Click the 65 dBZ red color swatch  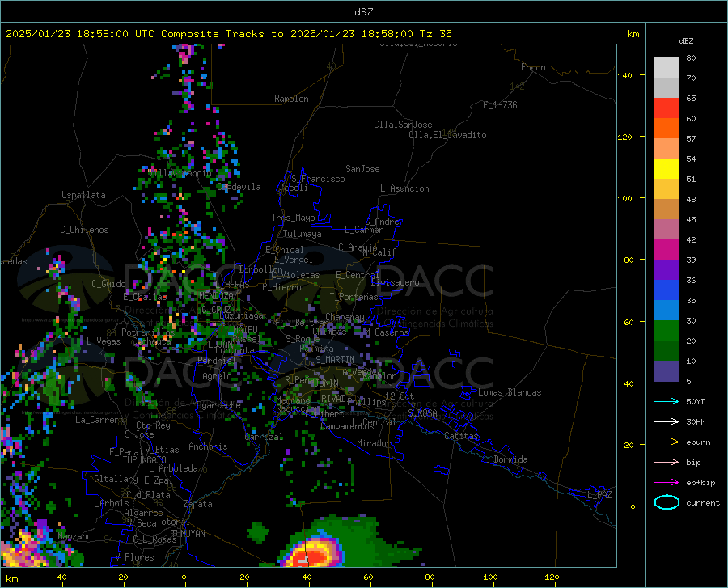tap(667, 108)
